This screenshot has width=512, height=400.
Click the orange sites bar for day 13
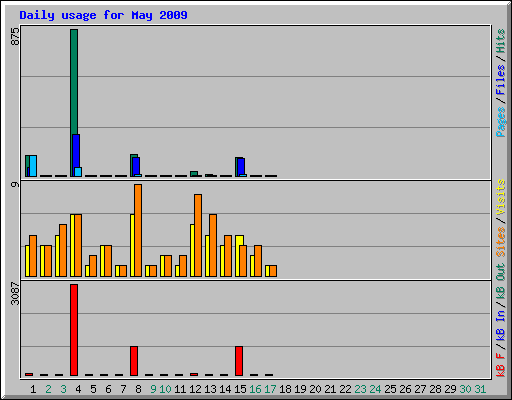point(213,245)
